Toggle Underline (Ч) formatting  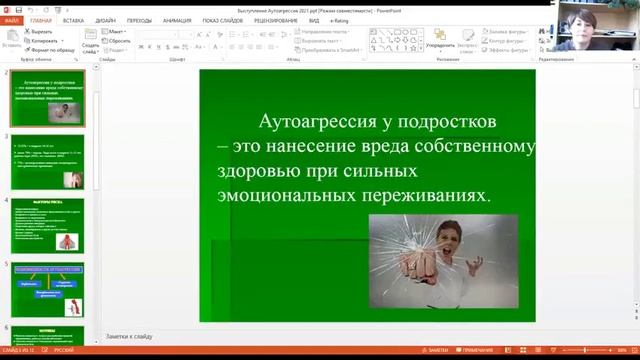click(x=159, y=47)
